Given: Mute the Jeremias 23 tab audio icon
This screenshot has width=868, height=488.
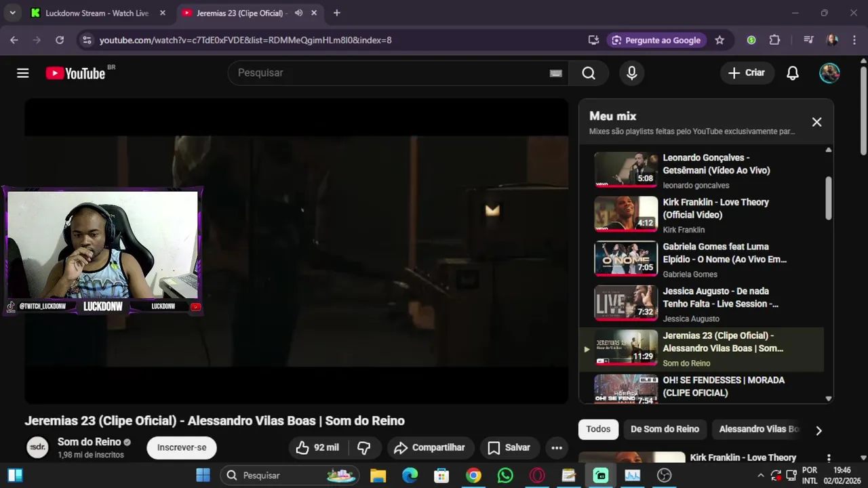Looking at the screenshot, I should [x=298, y=13].
